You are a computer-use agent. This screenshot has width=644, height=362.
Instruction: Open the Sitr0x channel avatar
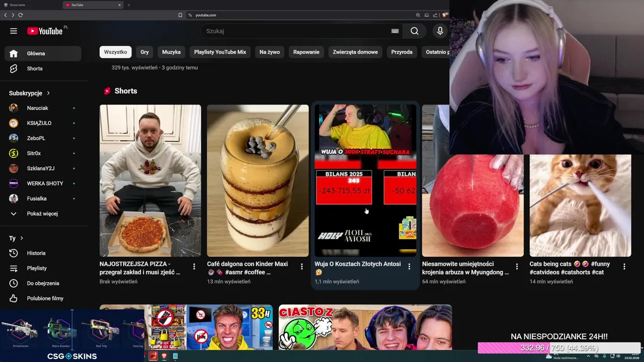[x=14, y=153]
